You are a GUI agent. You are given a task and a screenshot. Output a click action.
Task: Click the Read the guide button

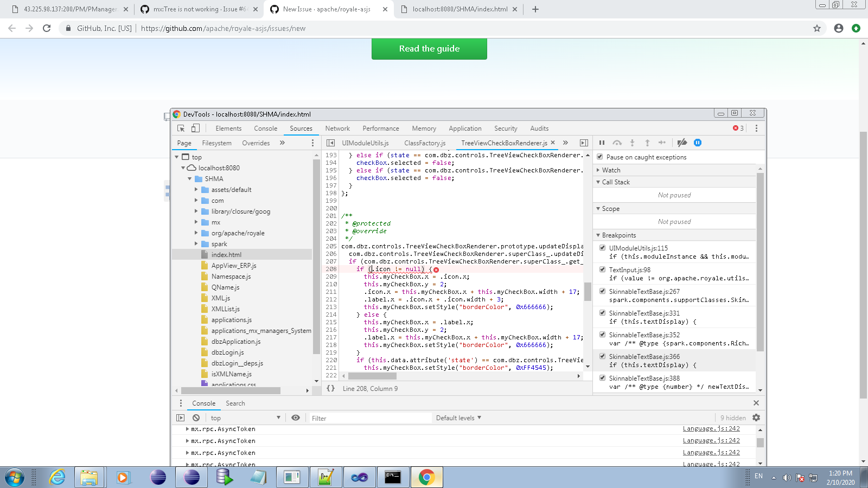429,49
